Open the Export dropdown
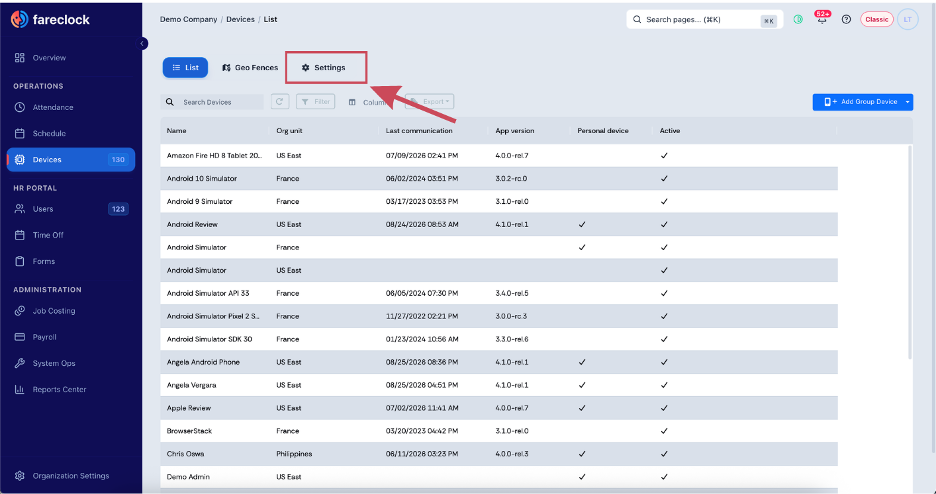Image resolution: width=936 pixels, height=494 pixels. click(429, 101)
